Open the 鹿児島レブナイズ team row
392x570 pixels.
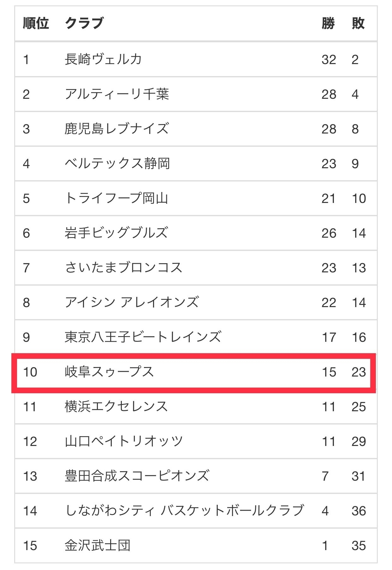(196, 129)
